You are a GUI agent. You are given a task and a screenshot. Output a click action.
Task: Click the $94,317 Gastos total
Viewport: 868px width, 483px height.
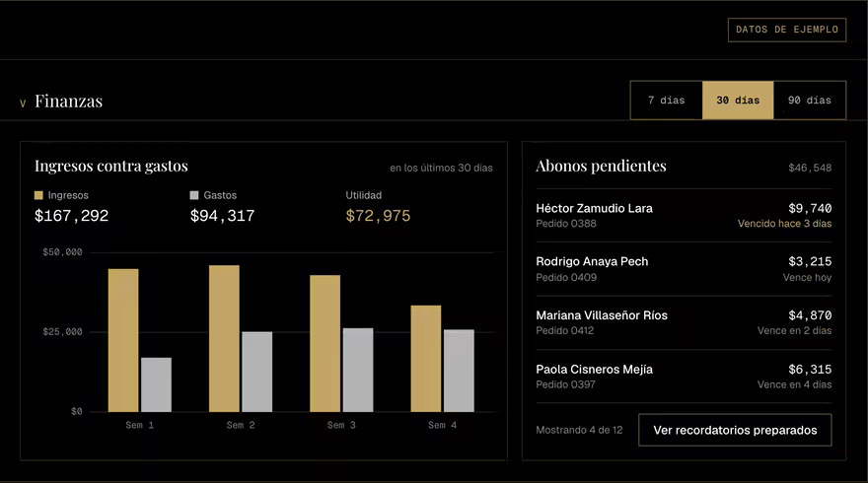coord(223,216)
